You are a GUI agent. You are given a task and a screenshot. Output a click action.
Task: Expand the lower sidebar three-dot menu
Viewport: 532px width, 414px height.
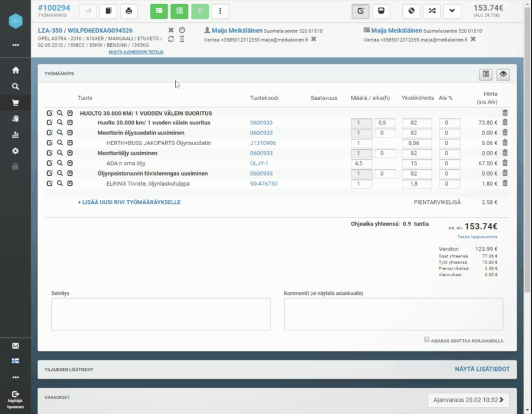[15, 377]
